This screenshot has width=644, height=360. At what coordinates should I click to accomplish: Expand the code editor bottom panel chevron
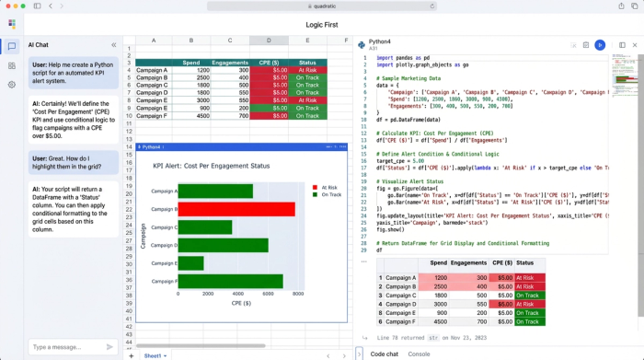pyautogui.click(x=359, y=354)
